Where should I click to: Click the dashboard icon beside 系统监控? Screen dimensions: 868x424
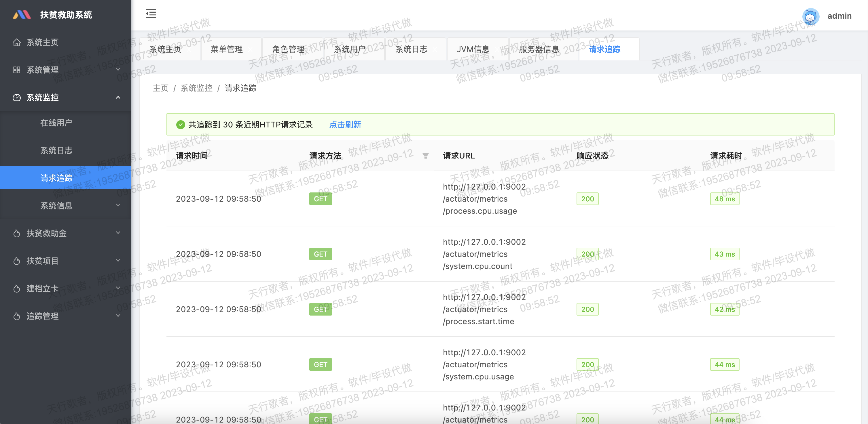(16, 98)
